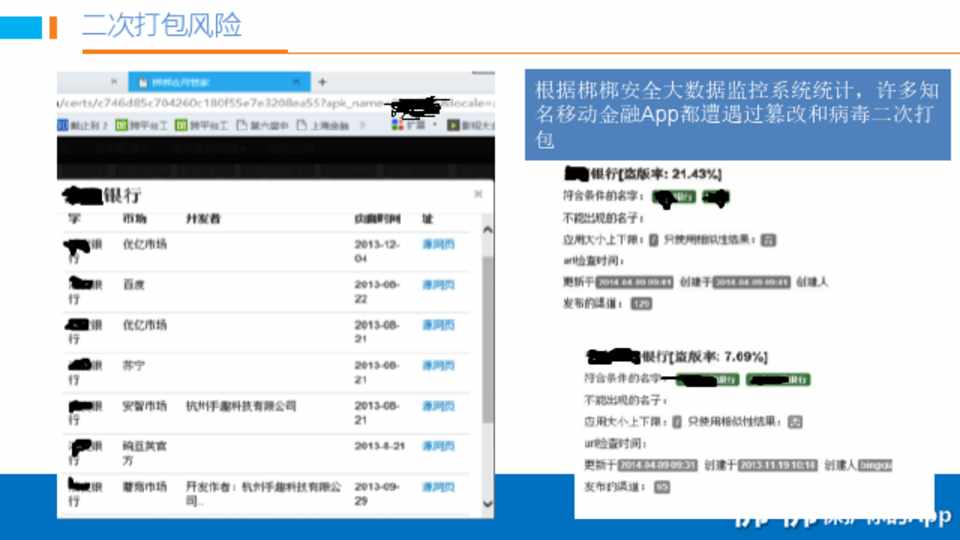The width and height of the screenshot is (960, 540).
Task: Open the third bookmark with green icon
Action: [x=202, y=125]
